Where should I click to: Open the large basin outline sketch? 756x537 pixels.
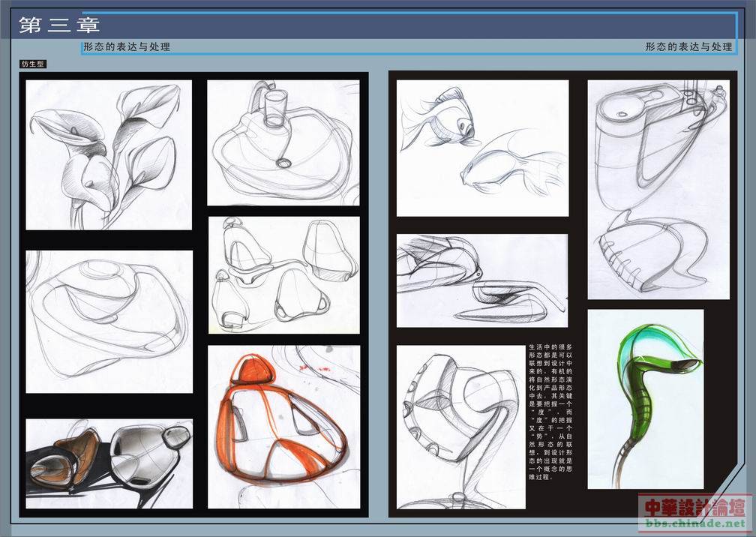coord(109,321)
